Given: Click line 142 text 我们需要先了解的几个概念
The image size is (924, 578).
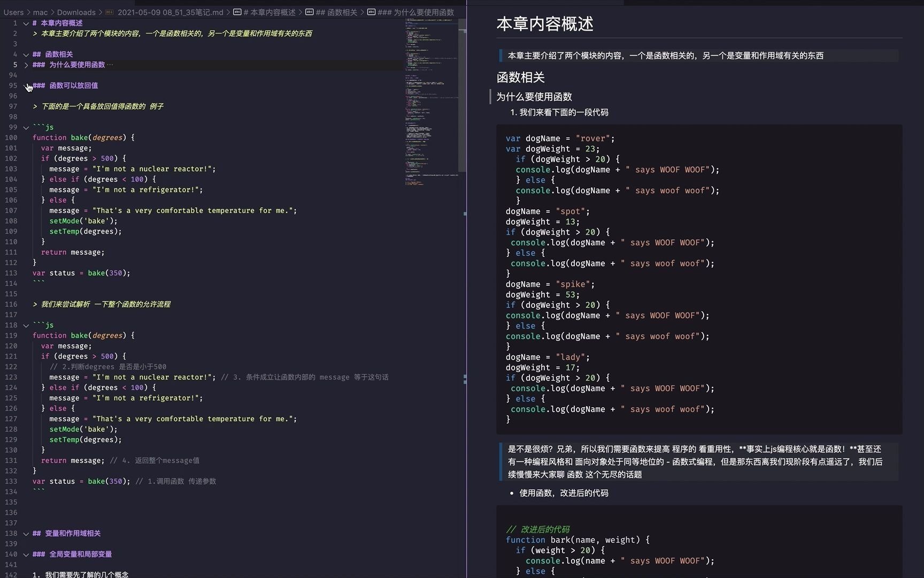Looking at the screenshot, I should (x=87, y=575).
